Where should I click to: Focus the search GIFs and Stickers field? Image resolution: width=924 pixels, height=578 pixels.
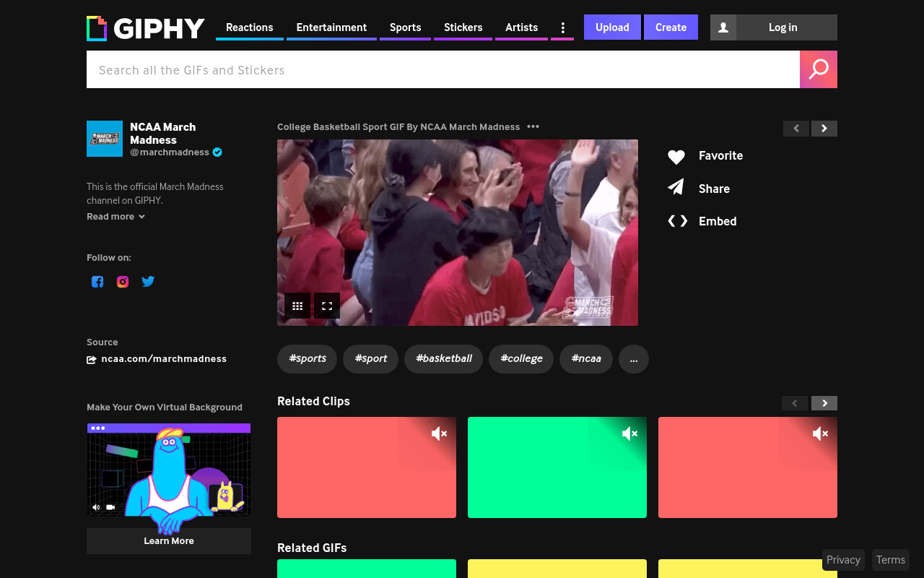click(x=443, y=69)
